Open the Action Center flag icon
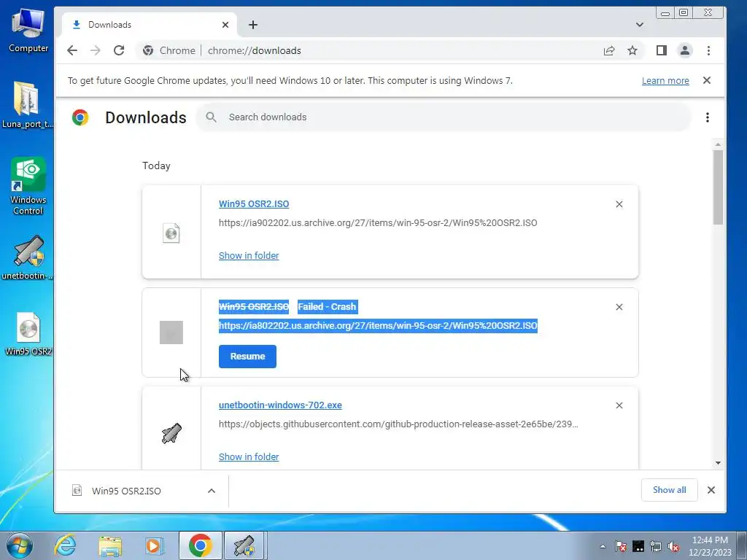 pos(620,546)
